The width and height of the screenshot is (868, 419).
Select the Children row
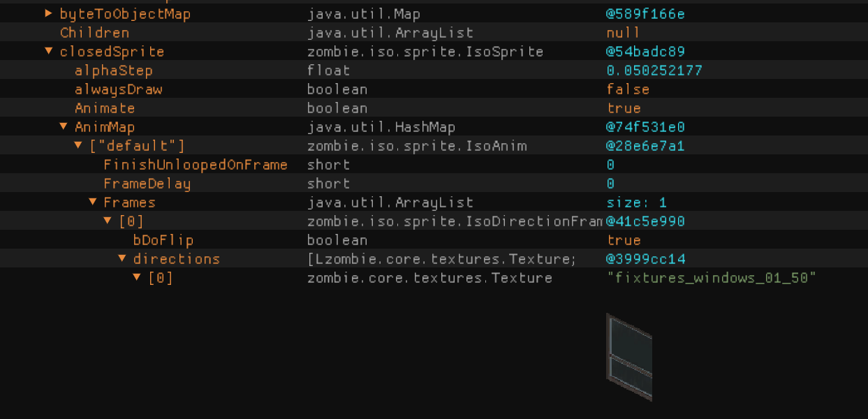click(x=94, y=33)
